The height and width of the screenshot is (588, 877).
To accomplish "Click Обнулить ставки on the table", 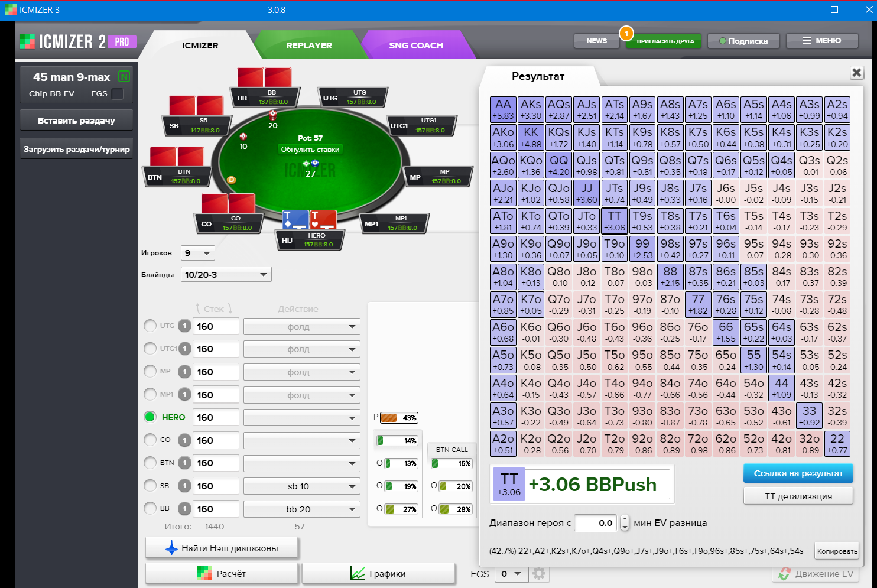I will click(310, 150).
